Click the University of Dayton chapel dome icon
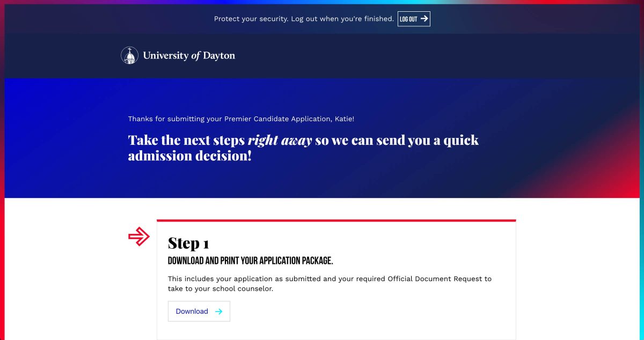 [x=129, y=55]
